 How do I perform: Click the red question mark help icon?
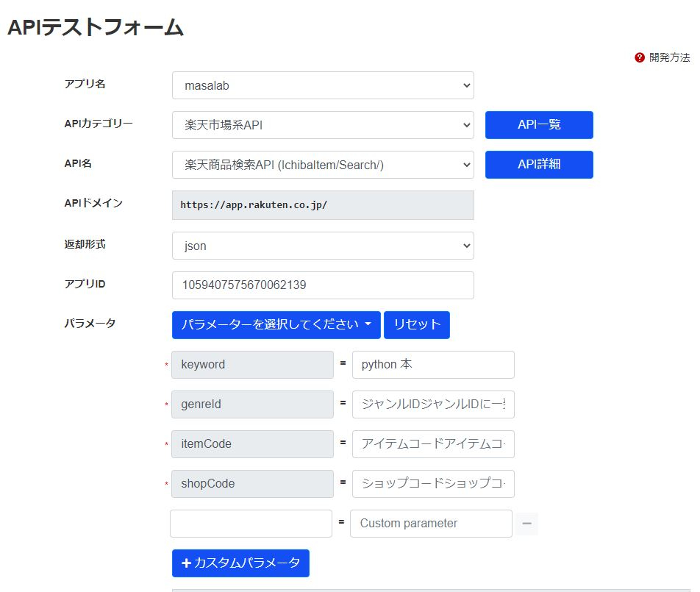639,57
